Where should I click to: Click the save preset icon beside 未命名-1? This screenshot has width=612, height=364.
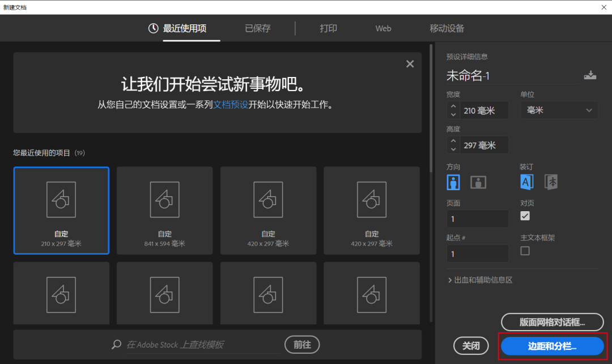(590, 74)
